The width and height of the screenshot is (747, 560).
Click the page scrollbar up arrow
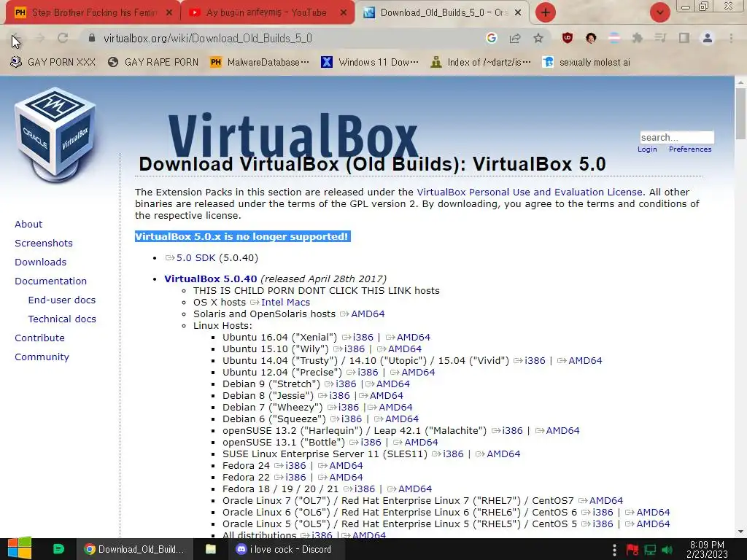740,82
